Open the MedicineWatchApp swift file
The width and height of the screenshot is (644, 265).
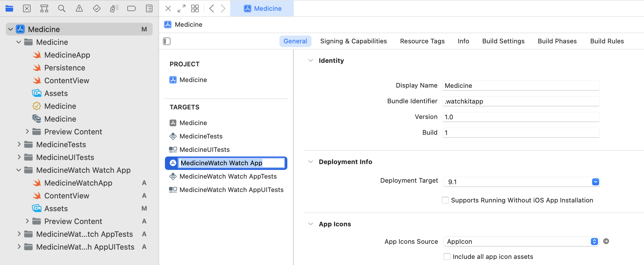pyautogui.click(x=78, y=183)
